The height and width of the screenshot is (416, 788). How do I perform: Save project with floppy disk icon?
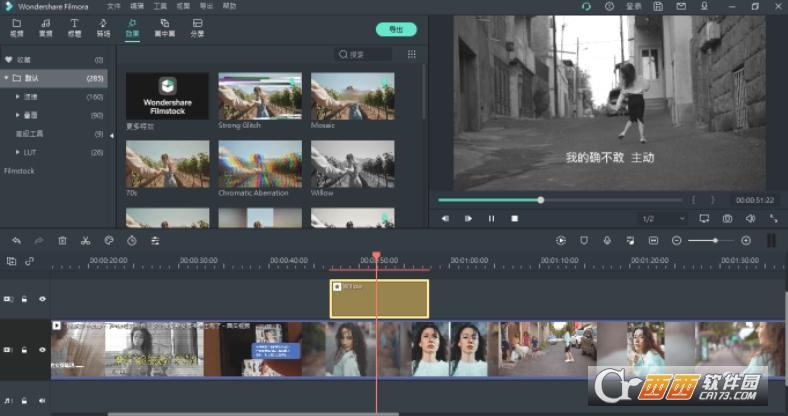pyautogui.click(x=658, y=7)
